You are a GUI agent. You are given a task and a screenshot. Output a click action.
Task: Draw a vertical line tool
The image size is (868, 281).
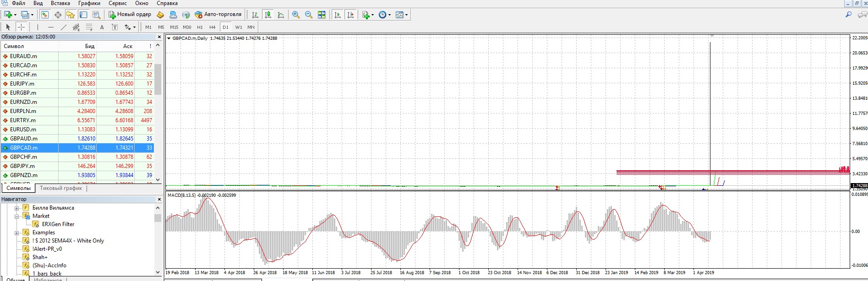coord(38,27)
